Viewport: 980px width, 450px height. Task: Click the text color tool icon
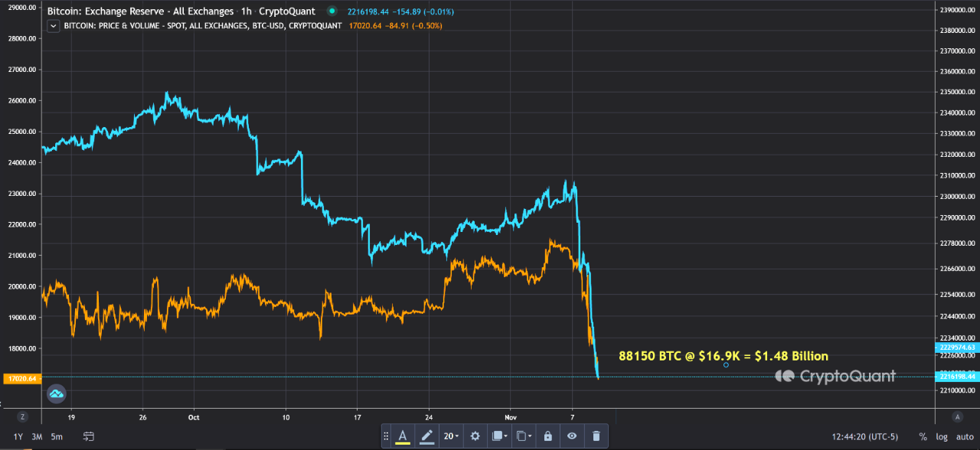click(403, 436)
